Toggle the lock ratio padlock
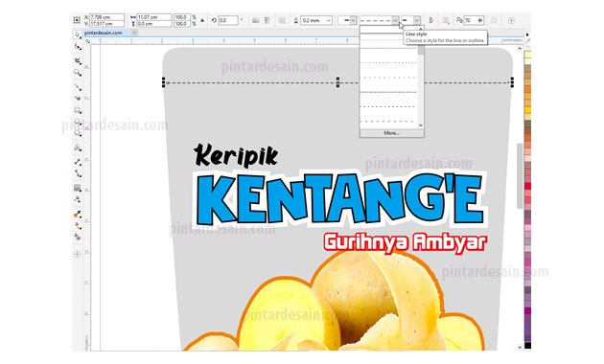Image resolution: width=604 pixels, height=364 pixels. click(x=202, y=20)
